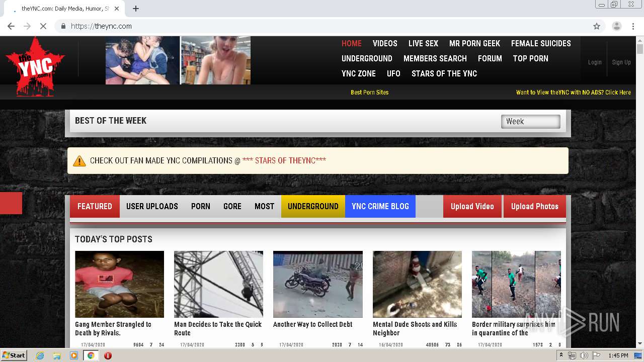The height and width of the screenshot is (362, 644).
Task: Click the Upload Photos button
Action: point(535,206)
